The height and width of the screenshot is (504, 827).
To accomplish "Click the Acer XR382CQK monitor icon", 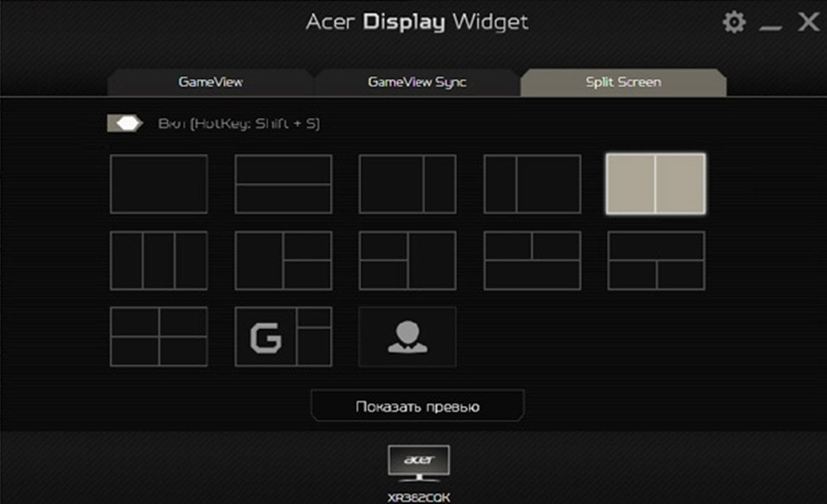I will [419, 463].
